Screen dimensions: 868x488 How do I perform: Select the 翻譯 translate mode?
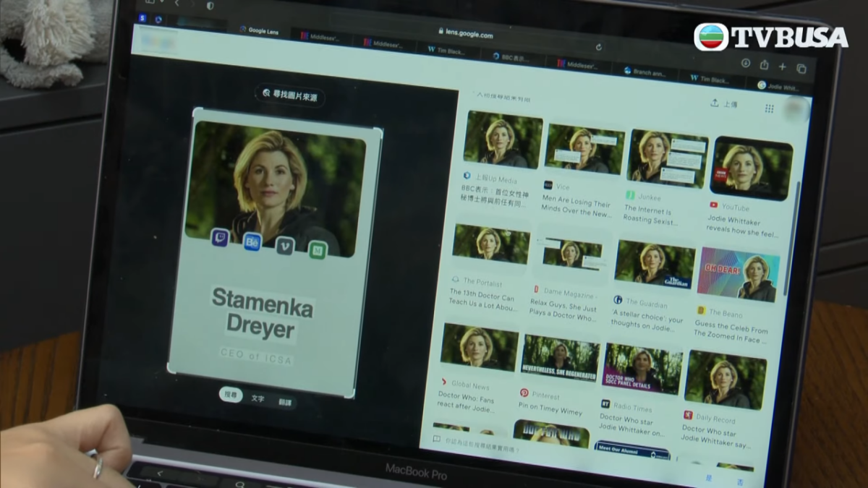pos(285,402)
